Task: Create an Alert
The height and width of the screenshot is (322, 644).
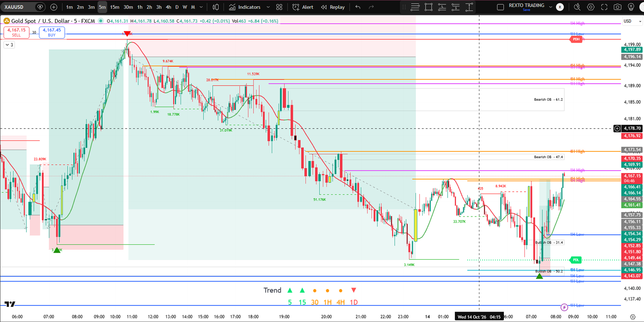Action: tap(303, 7)
